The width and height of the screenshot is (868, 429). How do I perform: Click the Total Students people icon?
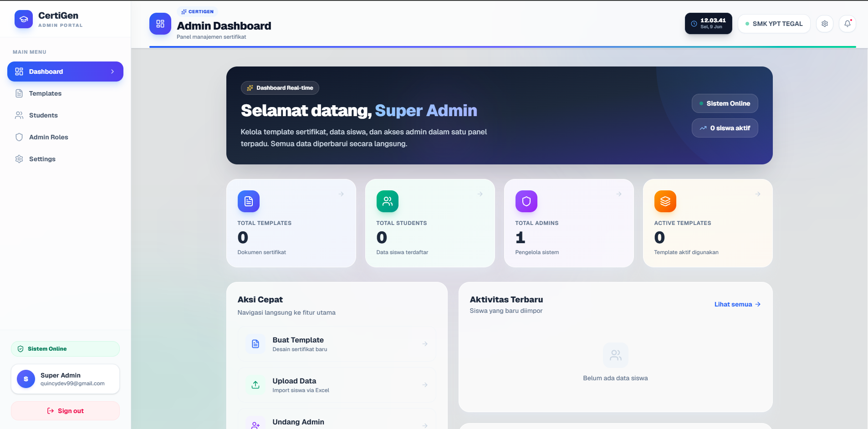[388, 201]
